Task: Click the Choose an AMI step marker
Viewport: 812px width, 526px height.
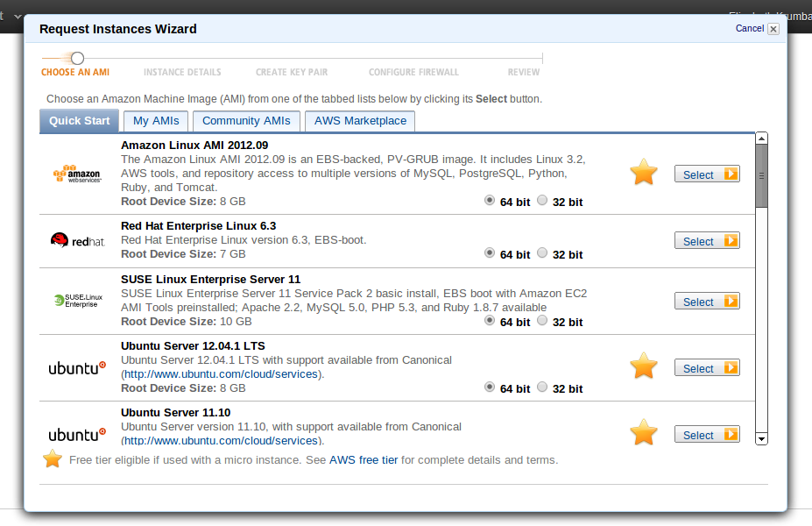Action: [77, 58]
